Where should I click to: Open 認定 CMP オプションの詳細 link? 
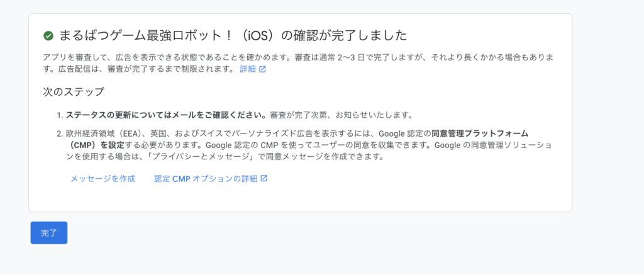click(x=206, y=178)
